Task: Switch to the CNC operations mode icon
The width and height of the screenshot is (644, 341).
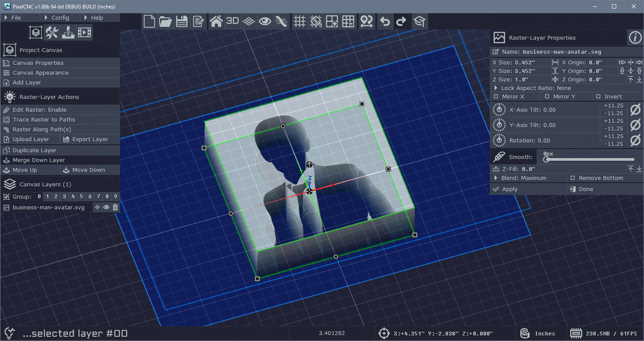Action: [68, 32]
